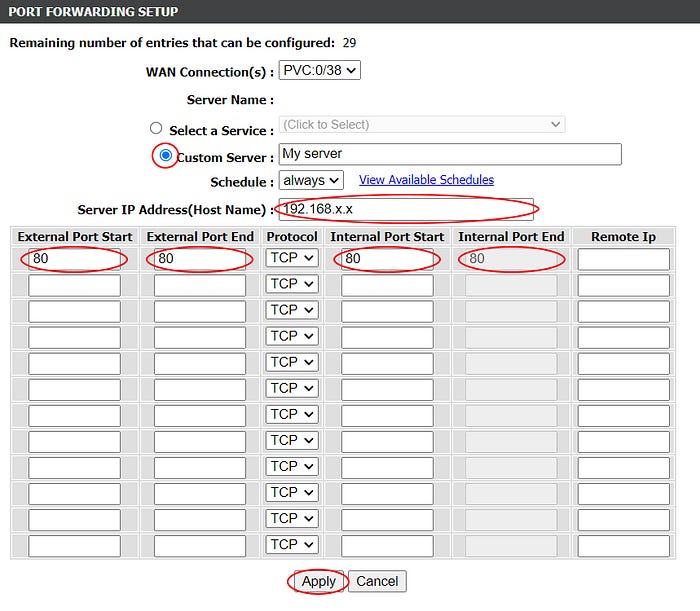Open the TCP protocol dropdown in the port 80 row
The width and height of the screenshot is (700, 611).
click(x=292, y=258)
